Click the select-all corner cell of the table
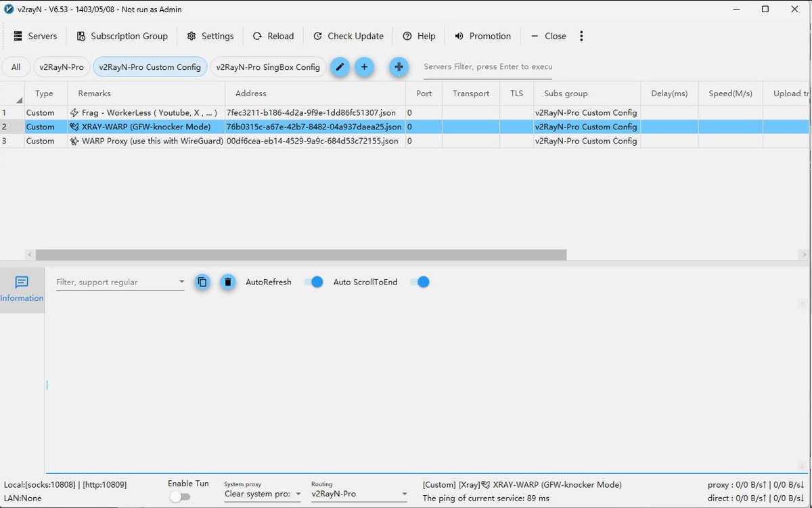The height and width of the screenshot is (508, 812). [12, 93]
